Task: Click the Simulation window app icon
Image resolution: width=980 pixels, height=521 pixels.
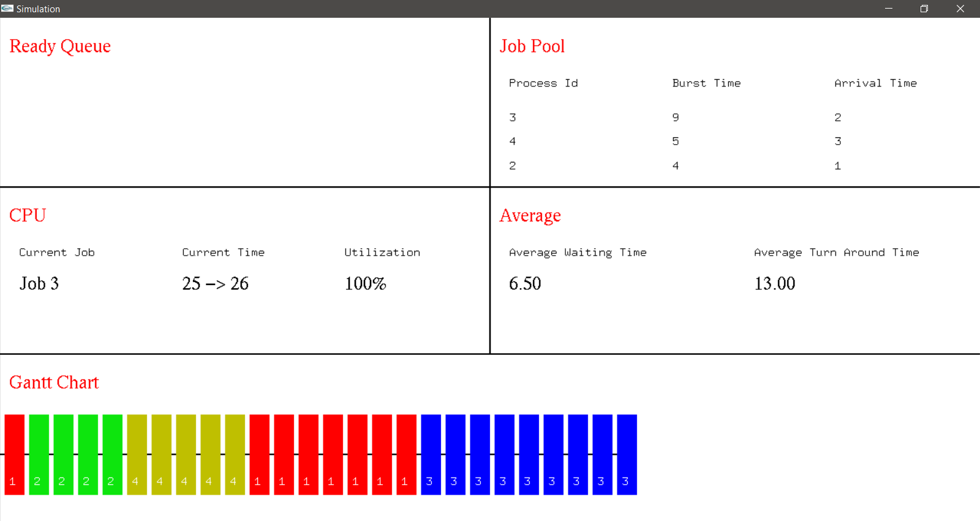Action: (7, 9)
